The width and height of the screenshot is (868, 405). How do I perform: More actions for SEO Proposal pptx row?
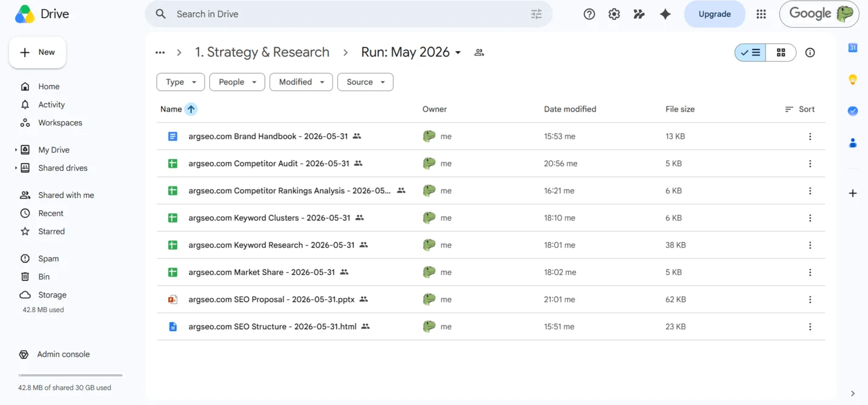pos(810,299)
